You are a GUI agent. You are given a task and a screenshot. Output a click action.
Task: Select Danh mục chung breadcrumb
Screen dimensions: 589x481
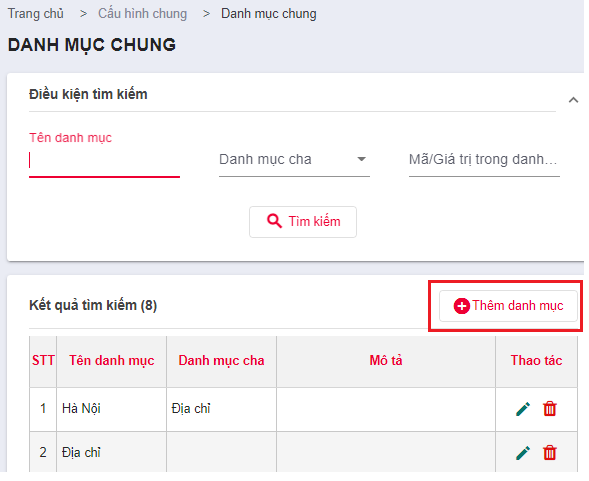click(x=269, y=14)
